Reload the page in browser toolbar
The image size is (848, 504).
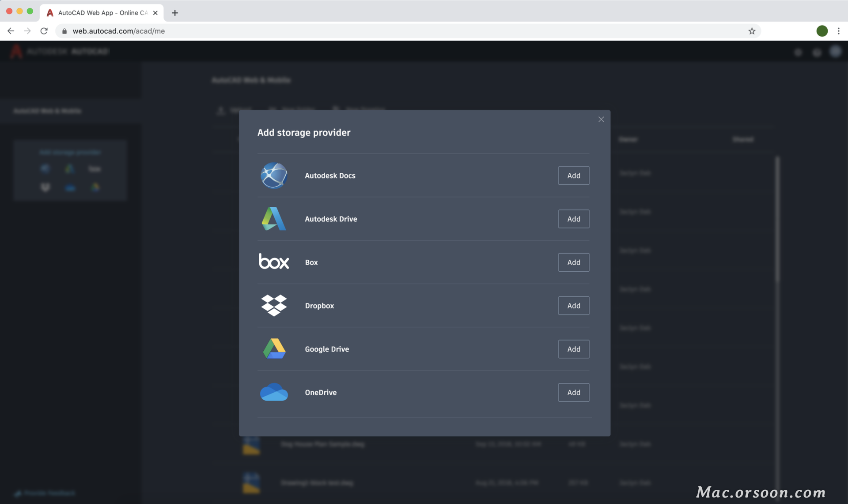click(44, 31)
